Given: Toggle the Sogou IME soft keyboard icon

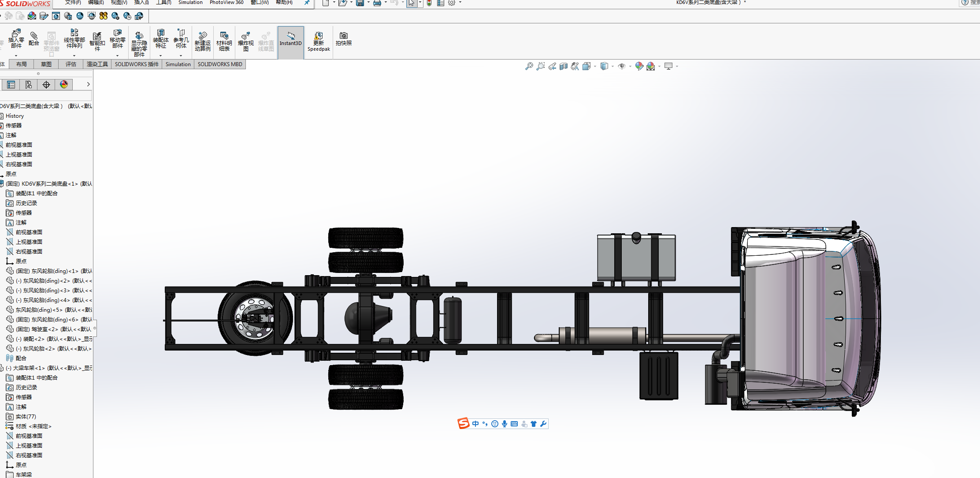Looking at the screenshot, I should [514, 424].
